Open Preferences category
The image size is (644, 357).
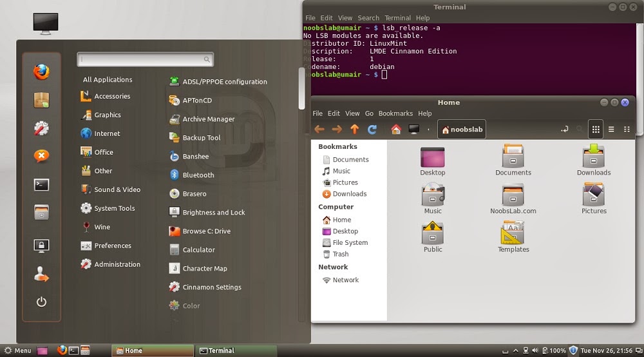106,246
